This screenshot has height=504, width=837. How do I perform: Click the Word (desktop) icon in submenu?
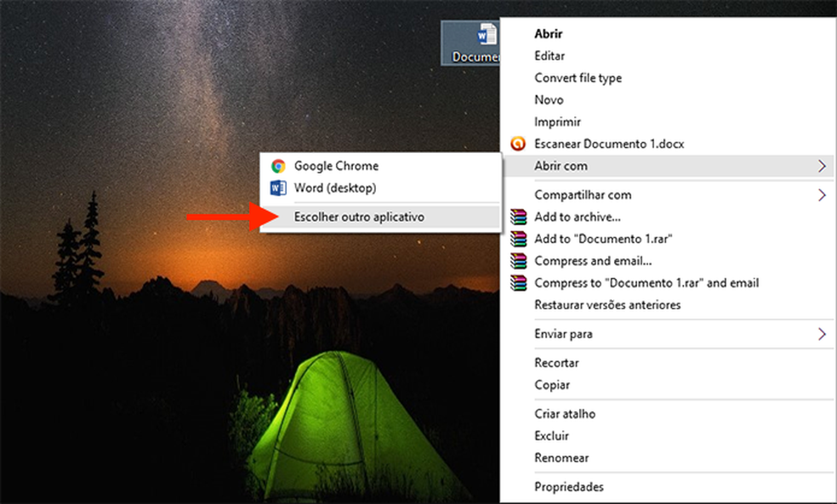[278, 188]
